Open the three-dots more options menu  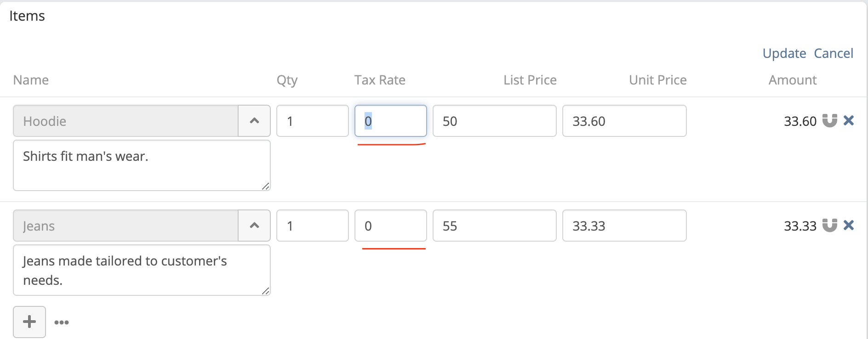(62, 322)
